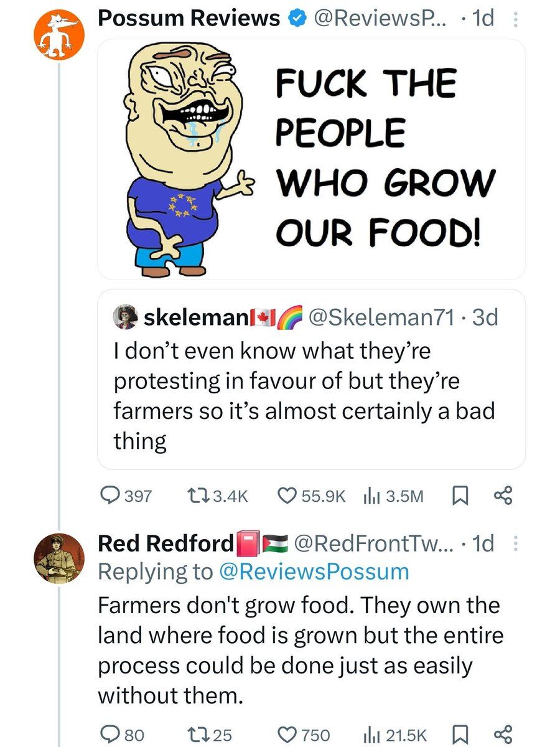The height and width of the screenshot is (747, 560).
Task: Like Red Redford's reply
Action: tap(286, 734)
